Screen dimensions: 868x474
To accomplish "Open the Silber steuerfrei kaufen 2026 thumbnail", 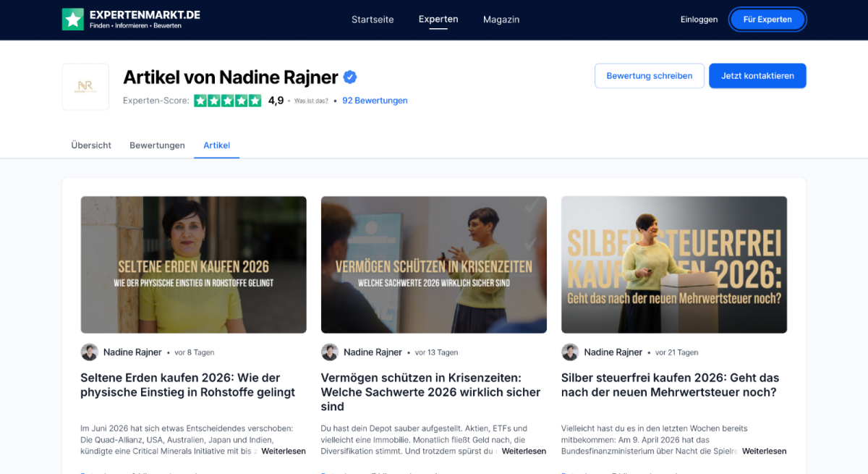I will coord(674,265).
